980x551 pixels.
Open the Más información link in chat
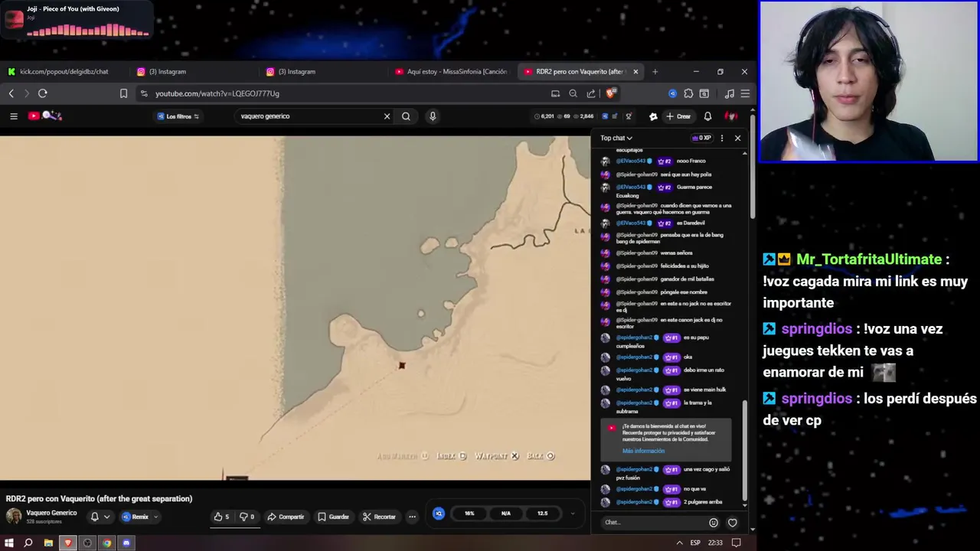pos(643,451)
